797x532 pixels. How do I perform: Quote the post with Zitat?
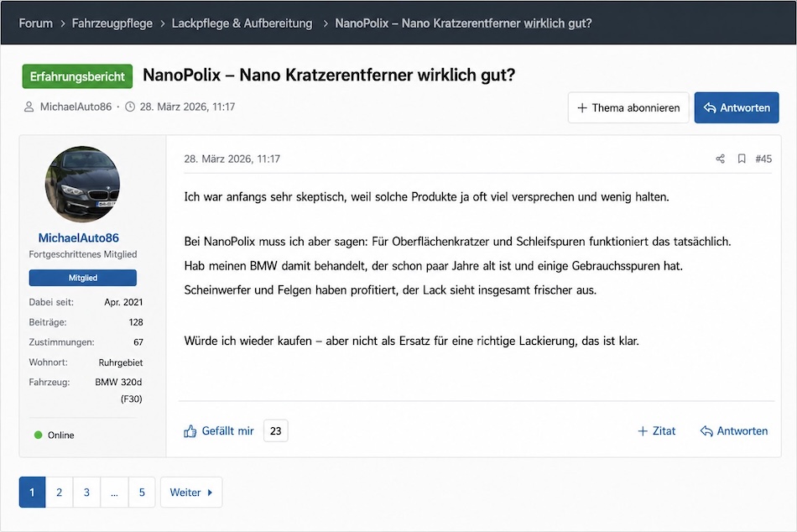(657, 430)
